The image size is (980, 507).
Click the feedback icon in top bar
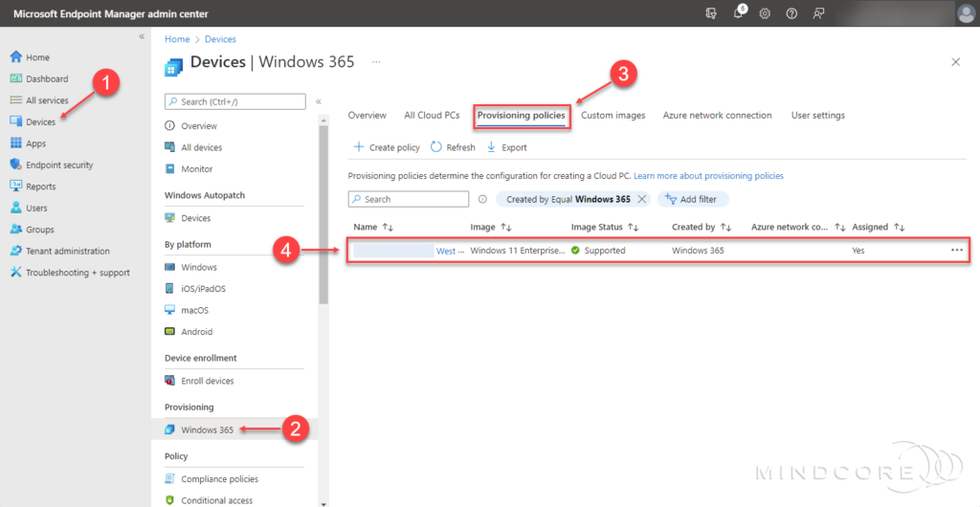818,13
